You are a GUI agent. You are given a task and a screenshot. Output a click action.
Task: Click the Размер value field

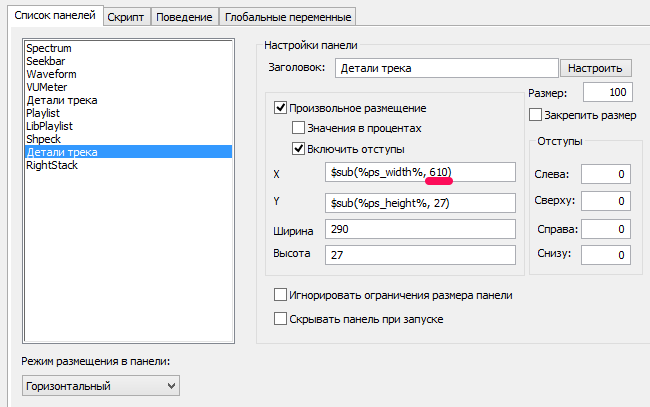pyautogui.click(x=606, y=93)
